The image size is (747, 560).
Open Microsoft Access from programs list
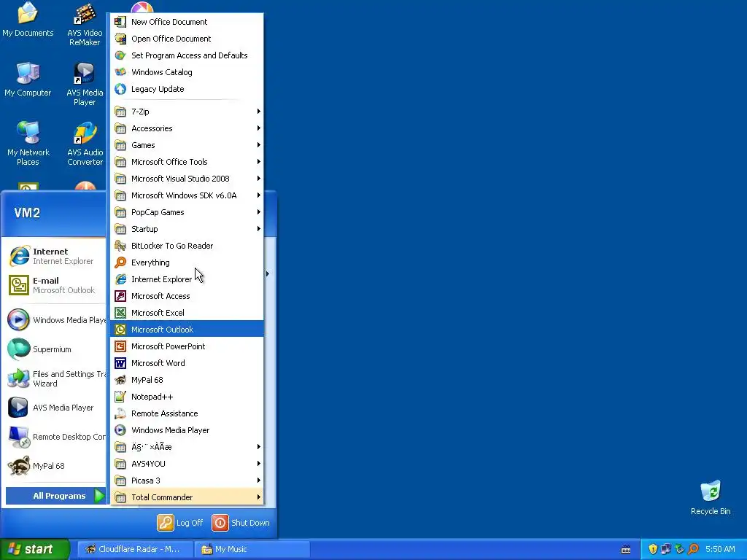click(x=187, y=296)
